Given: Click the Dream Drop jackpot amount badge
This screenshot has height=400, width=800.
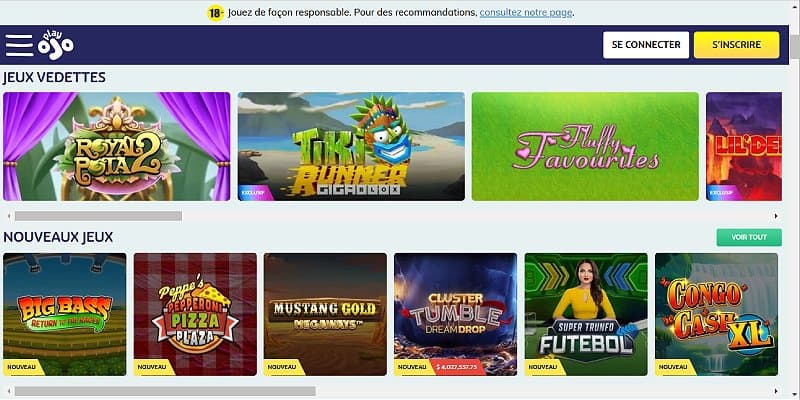Looking at the screenshot, I should pyautogui.click(x=458, y=367).
